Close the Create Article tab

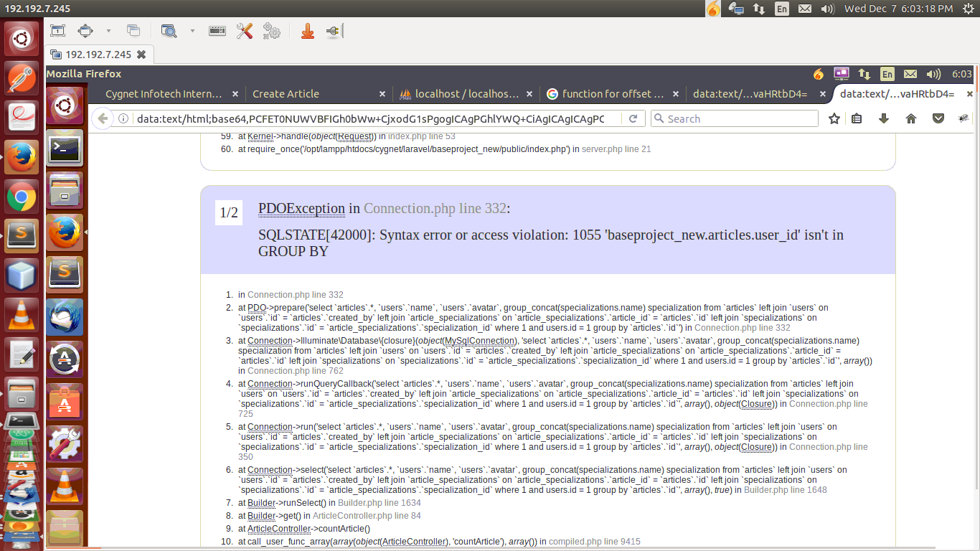pyautogui.click(x=383, y=94)
